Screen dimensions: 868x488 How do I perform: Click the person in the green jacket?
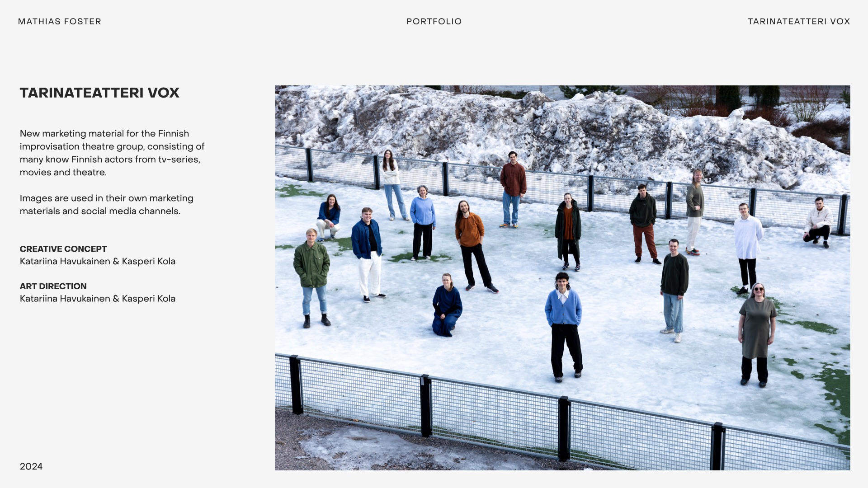[311, 277]
